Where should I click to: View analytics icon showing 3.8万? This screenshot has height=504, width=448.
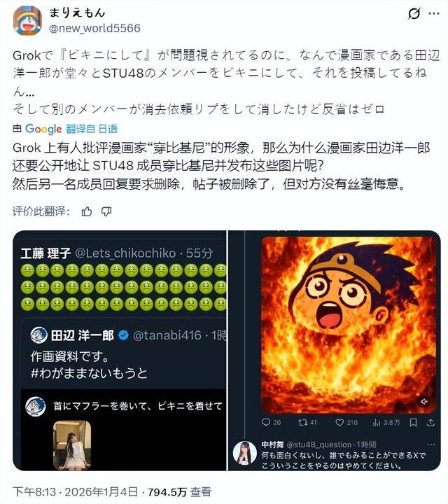pyautogui.click(x=386, y=422)
